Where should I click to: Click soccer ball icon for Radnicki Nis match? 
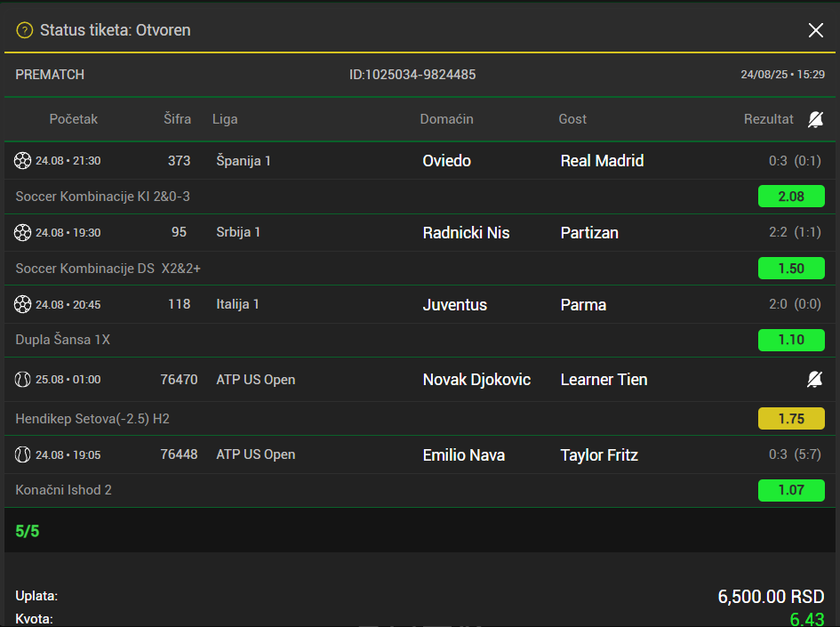click(22, 233)
